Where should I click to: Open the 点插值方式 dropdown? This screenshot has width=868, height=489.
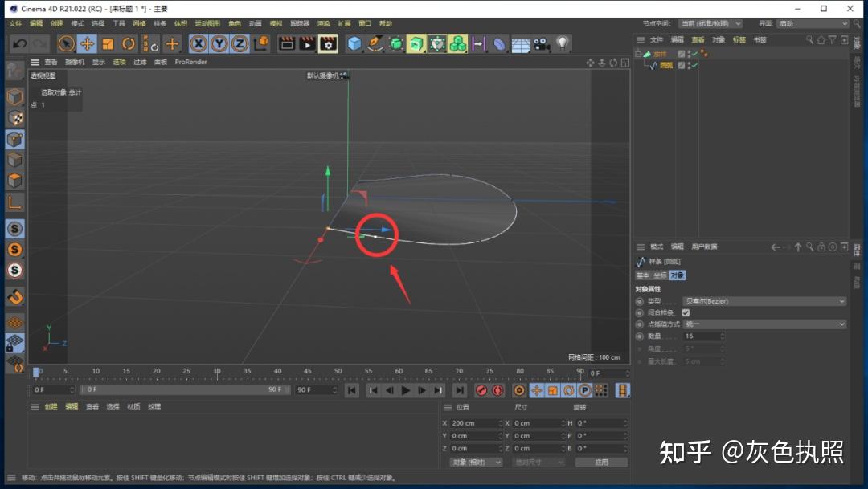click(x=764, y=324)
